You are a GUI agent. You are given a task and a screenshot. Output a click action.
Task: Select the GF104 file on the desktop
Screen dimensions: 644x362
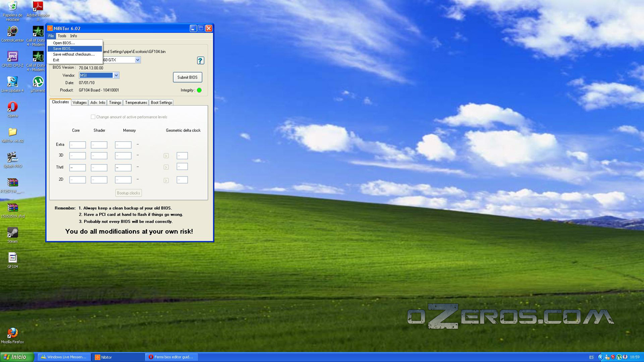(13, 260)
